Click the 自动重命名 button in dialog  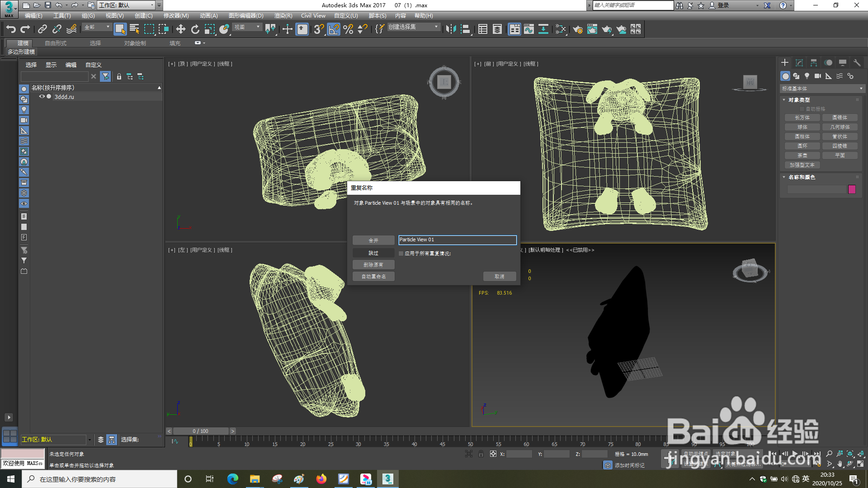[x=373, y=277]
